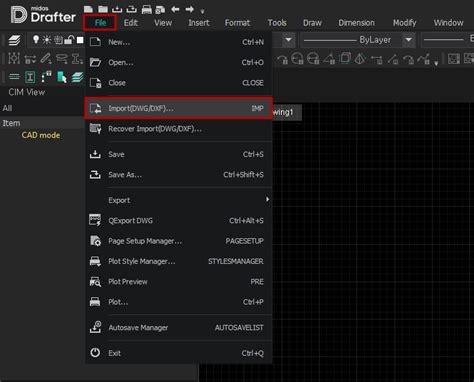The height and width of the screenshot is (382, 474).
Task: Open the Format menu
Action: [237, 23]
